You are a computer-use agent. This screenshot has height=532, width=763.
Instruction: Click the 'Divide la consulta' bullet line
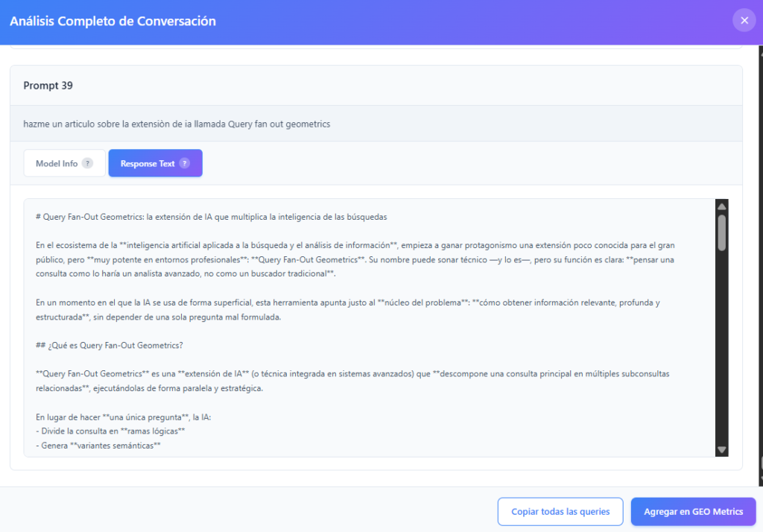click(110, 431)
